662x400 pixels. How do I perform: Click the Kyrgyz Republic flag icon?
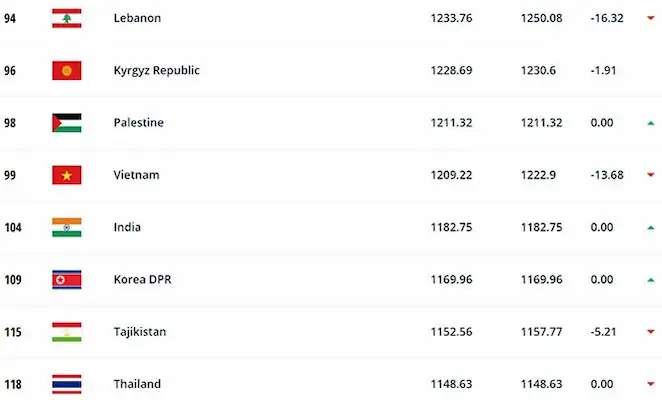pos(66,70)
